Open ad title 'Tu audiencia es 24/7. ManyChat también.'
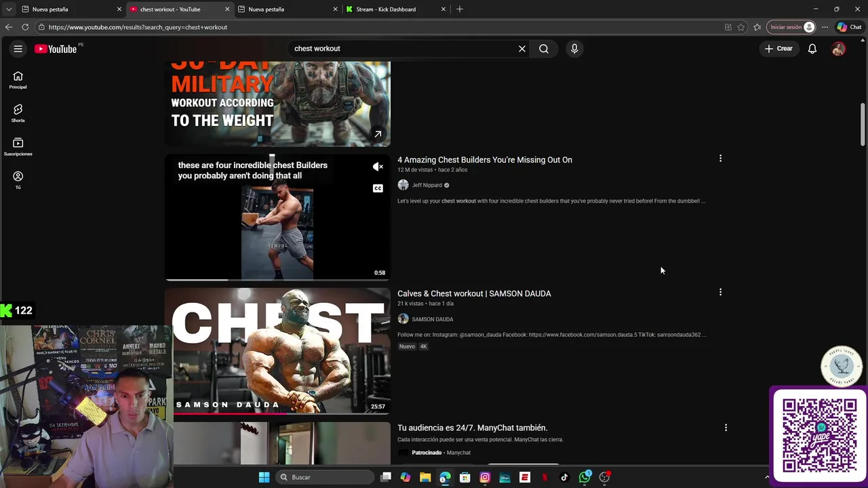 click(472, 428)
